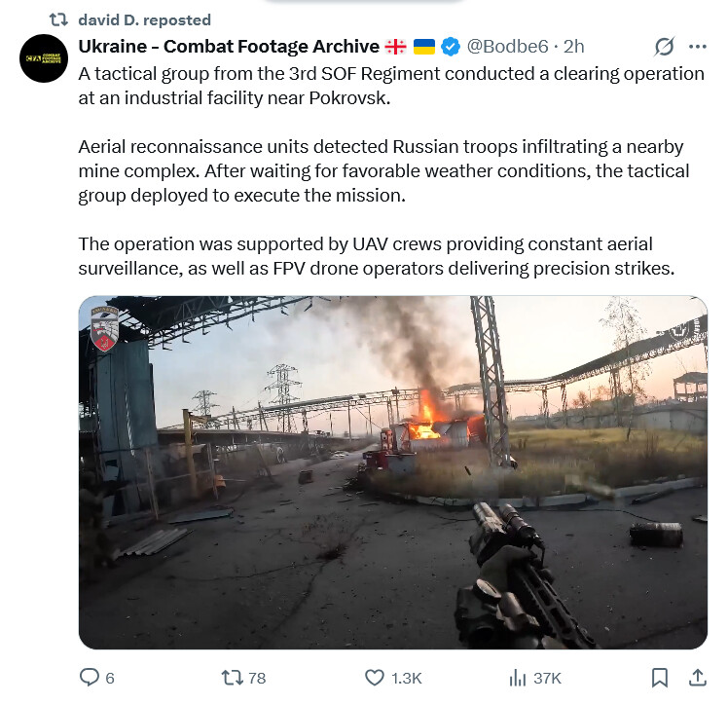728x704 pixels.
Task: Like the post with the heart icon
Action: point(374,677)
